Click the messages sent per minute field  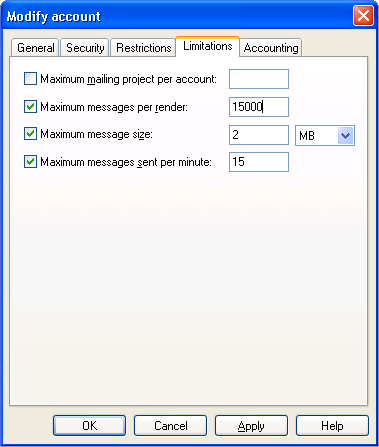pyautogui.click(x=259, y=162)
